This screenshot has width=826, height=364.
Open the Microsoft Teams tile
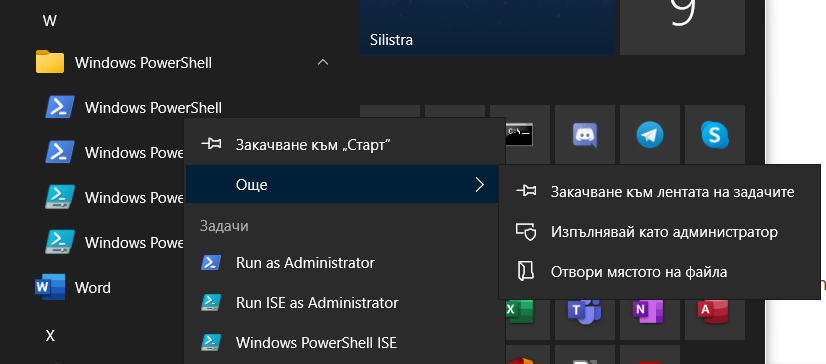pyautogui.click(x=585, y=320)
